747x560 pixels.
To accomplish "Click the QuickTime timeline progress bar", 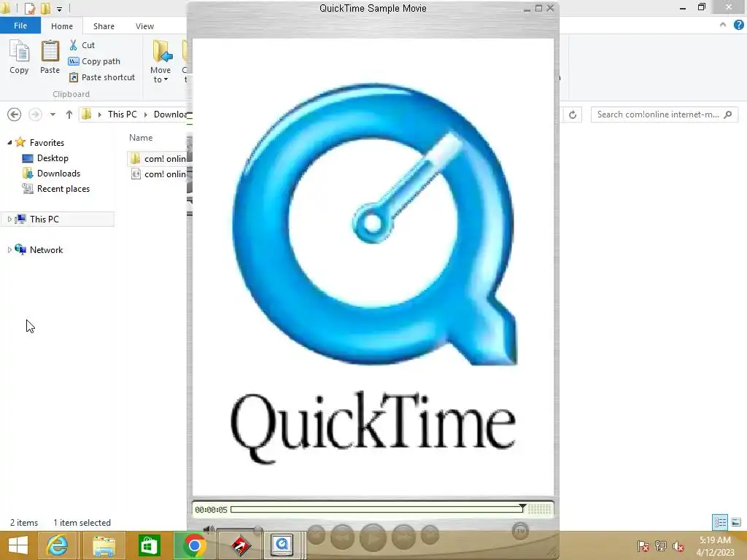I will coord(376,510).
